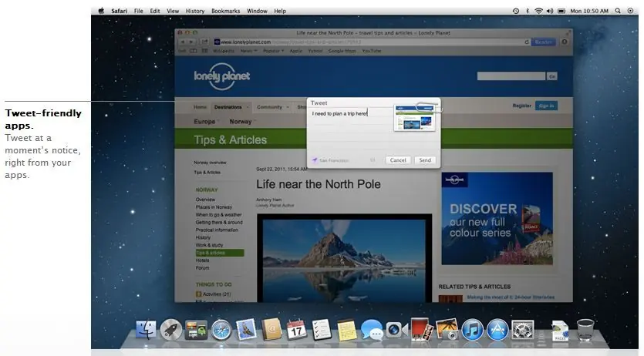Open Contacts address book in Dock
Screen dimensions: 644x356
coord(271,330)
